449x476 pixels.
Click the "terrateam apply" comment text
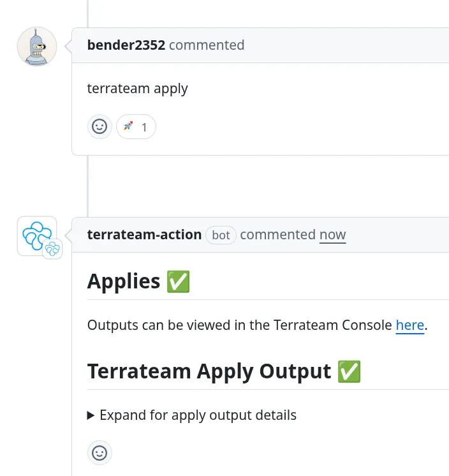tap(137, 89)
